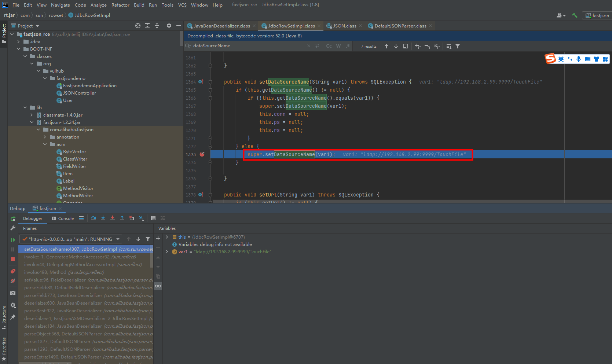
Task: Toggle watches view glasses icon
Action: coord(158,286)
